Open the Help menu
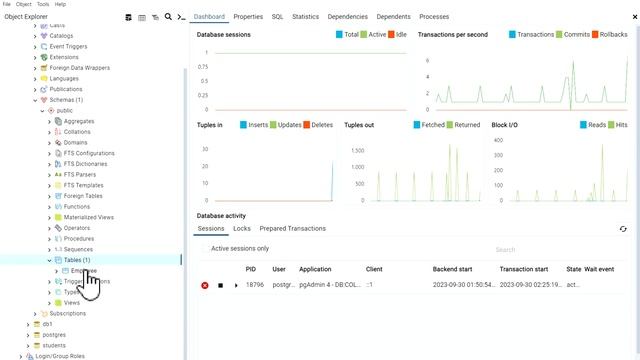 (60, 4)
